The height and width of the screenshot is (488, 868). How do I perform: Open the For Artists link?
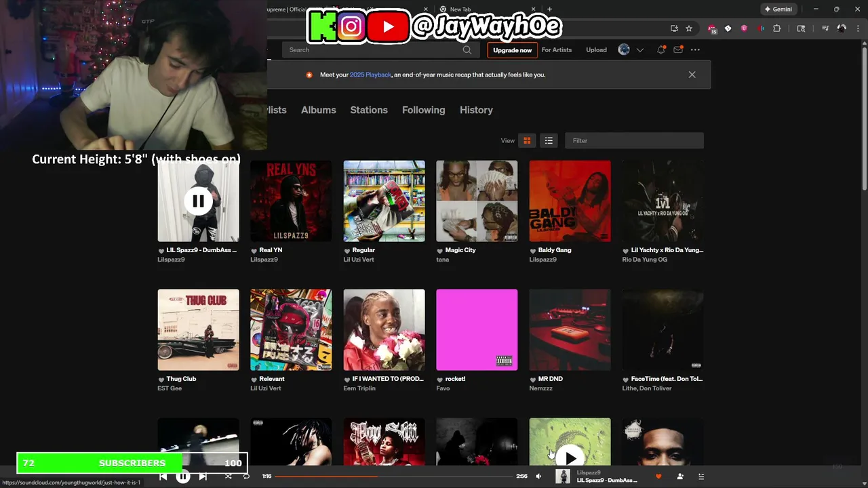click(557, 50)
